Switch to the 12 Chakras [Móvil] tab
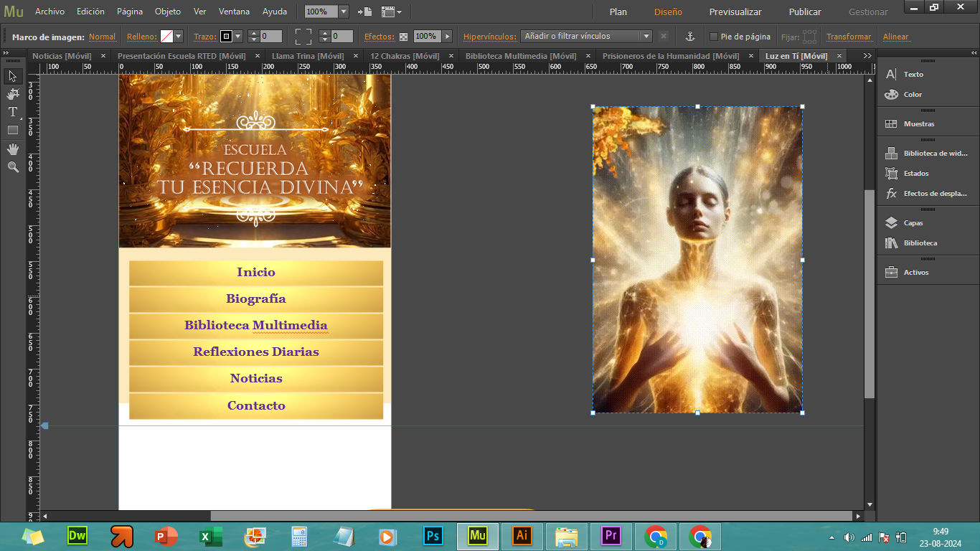The width and height of the screenshot is (980, 551). (404, 56)
